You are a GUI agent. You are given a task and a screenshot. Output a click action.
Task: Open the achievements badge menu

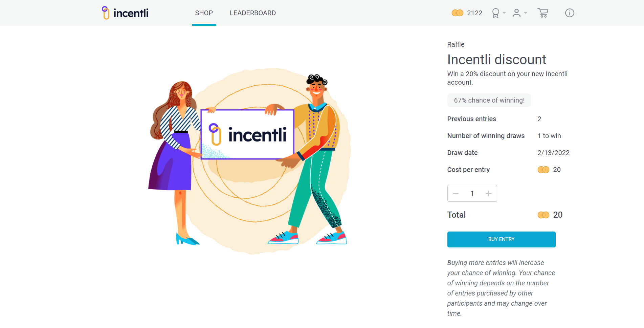[495, 13]
